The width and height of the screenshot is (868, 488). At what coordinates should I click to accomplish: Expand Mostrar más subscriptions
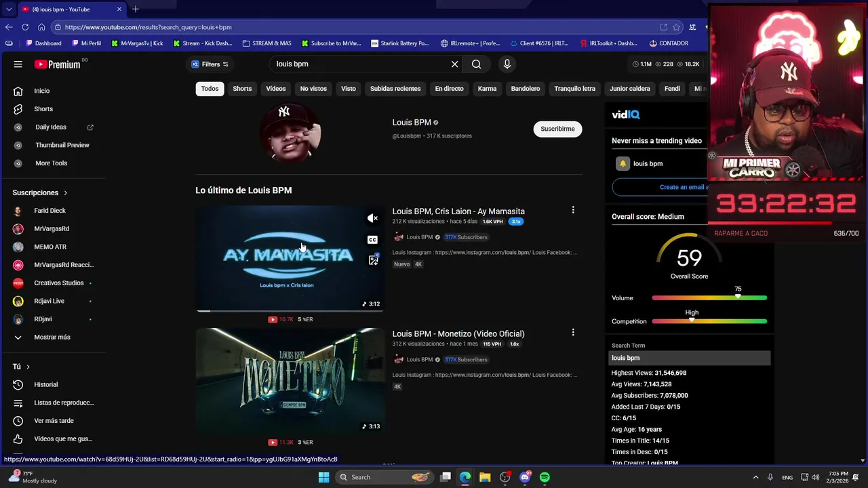pyautogui.click(x=52, y=337)
